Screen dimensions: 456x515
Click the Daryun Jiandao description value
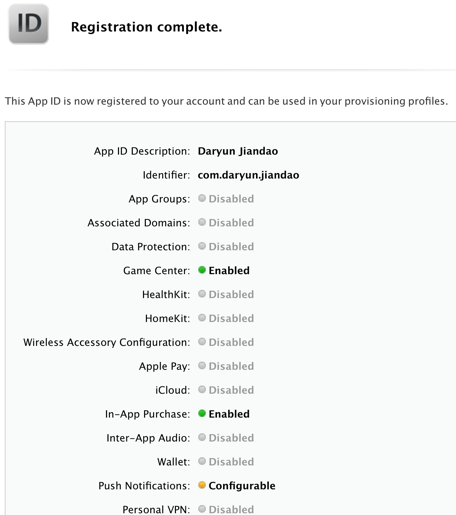pyautogui.click(x=238, y=151)
